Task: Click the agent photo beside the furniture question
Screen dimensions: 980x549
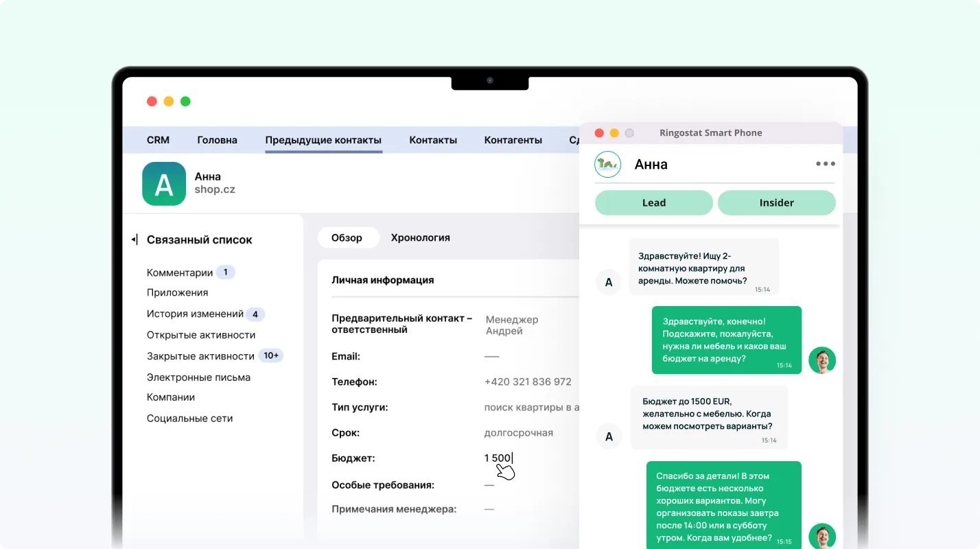Action: pos(821,360)
